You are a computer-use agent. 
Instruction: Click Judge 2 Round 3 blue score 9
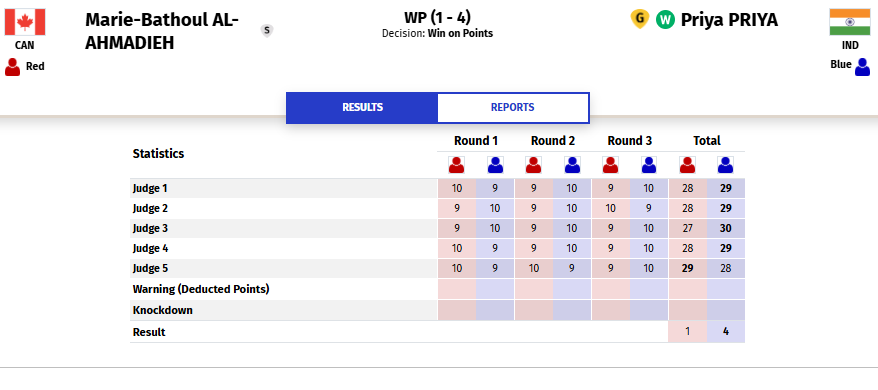[x=648, y=208]
